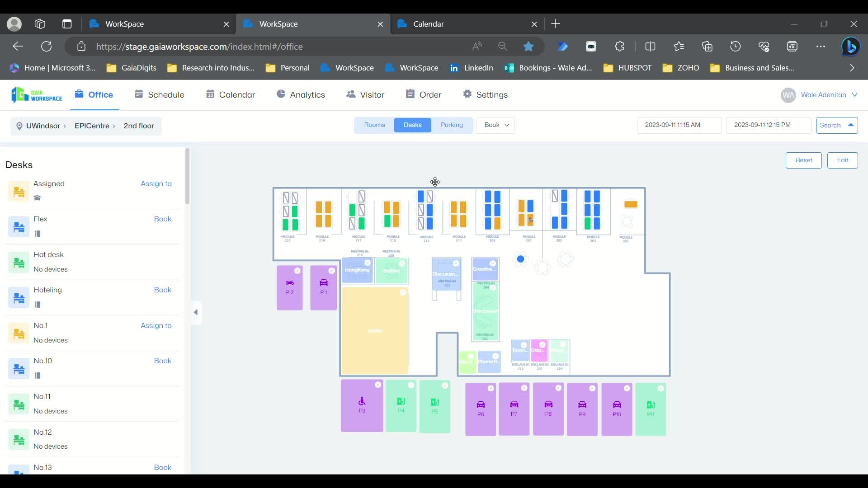Screen dimensions: 868x488
Task: Toggle the favorite star for the current page
Action: (528, 46)
